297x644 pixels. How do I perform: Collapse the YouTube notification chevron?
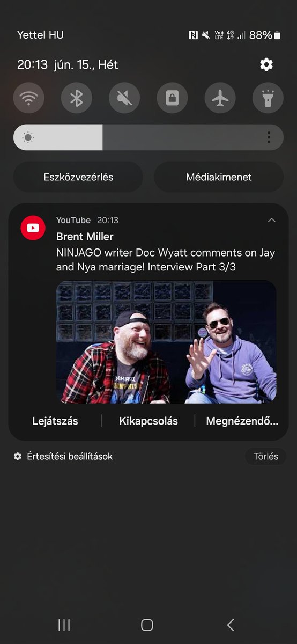[x=271, y=220]
